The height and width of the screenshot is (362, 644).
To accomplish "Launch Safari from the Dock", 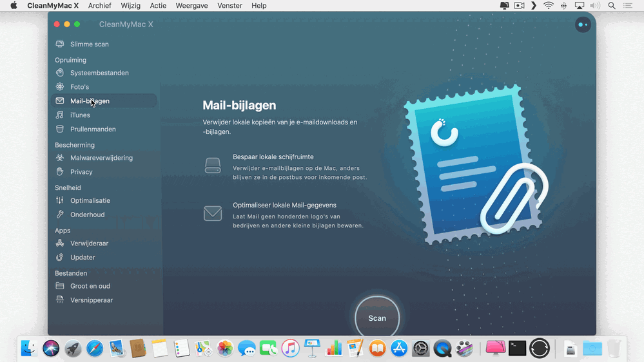I will tap(95, 348).
